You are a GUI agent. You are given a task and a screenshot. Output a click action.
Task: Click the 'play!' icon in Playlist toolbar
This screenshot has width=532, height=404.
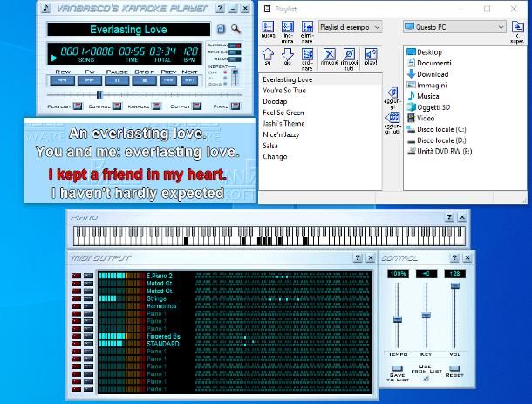click(x=371, y=57)
